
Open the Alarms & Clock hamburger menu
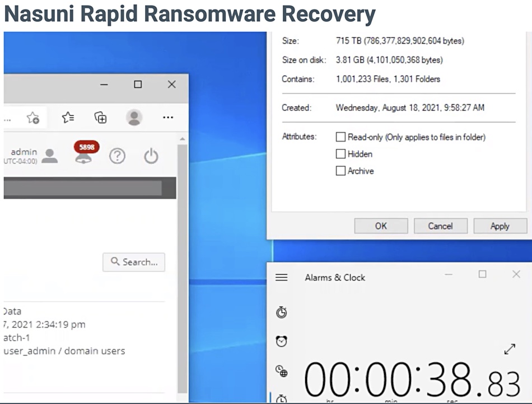[x=281, y=277]
